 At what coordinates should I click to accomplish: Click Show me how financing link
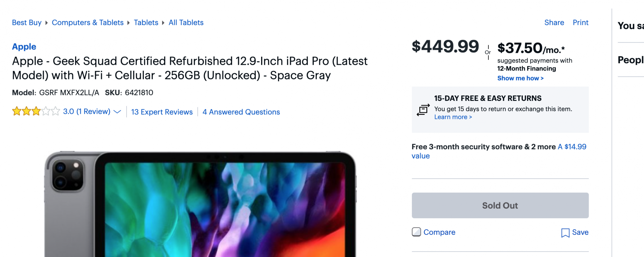point(520,78)
